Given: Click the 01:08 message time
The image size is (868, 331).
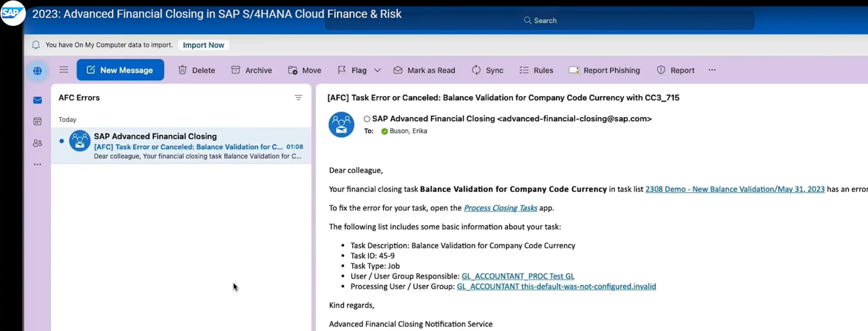Looking at the screenshot, I should pos(295,147).
